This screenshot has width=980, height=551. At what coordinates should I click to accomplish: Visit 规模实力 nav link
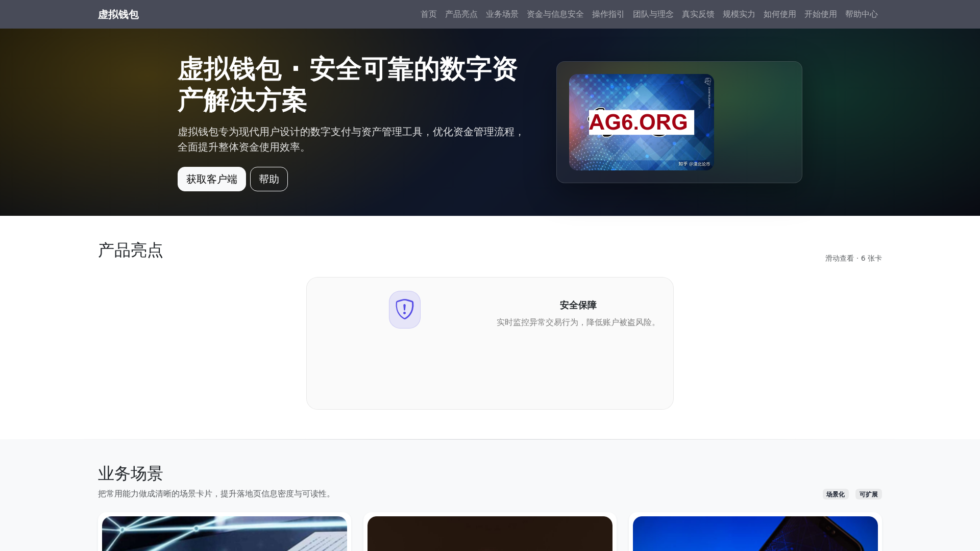[739, 14]
